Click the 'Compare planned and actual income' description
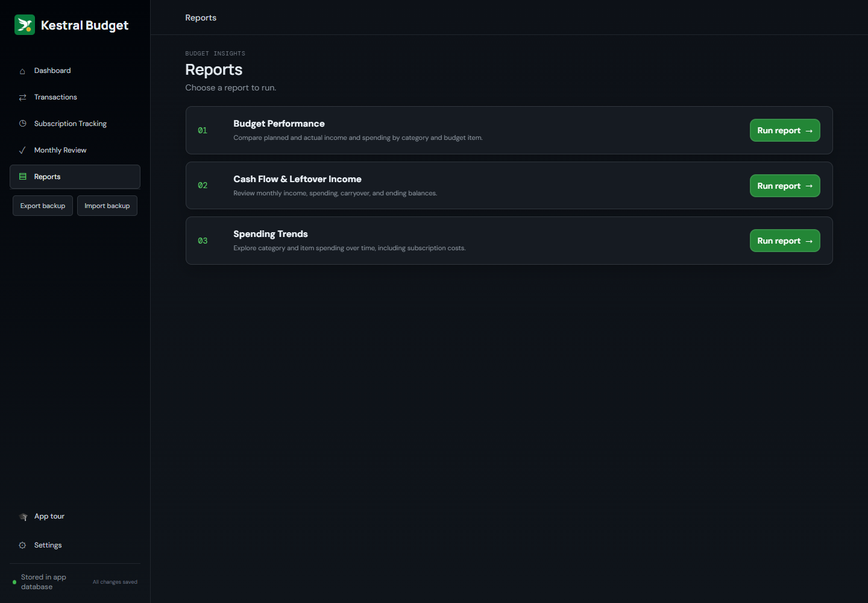 (x=358, y=137)
